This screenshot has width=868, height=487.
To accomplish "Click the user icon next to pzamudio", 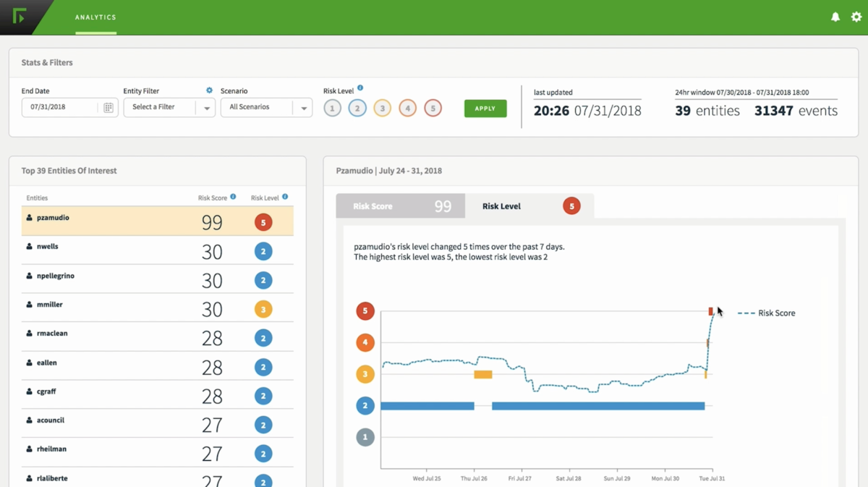I will coord(30,218).
